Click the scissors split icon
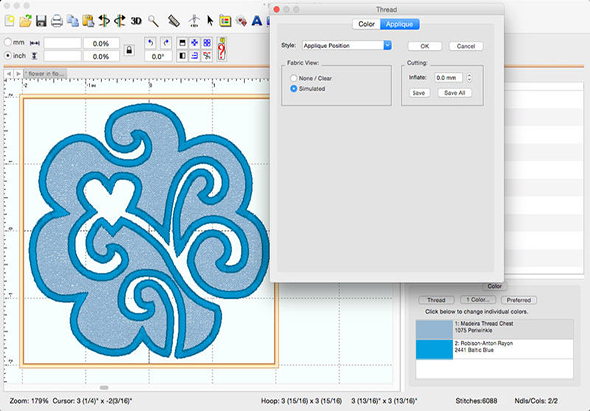 (207, 56)
